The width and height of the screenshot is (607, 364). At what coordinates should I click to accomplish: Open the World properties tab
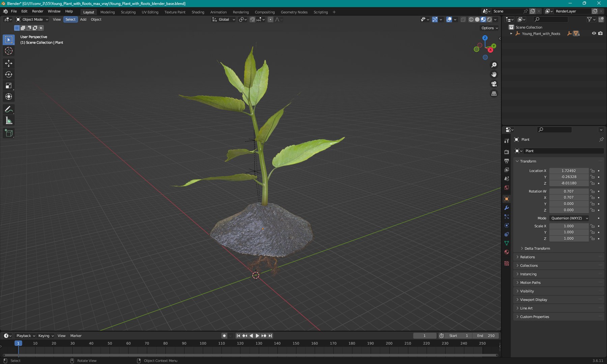coord(507,188)
